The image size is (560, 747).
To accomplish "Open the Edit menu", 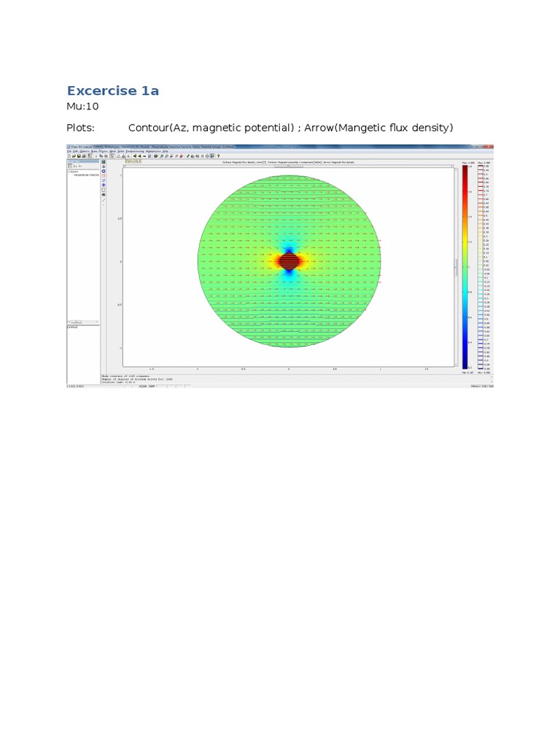I will click(76, 152).
